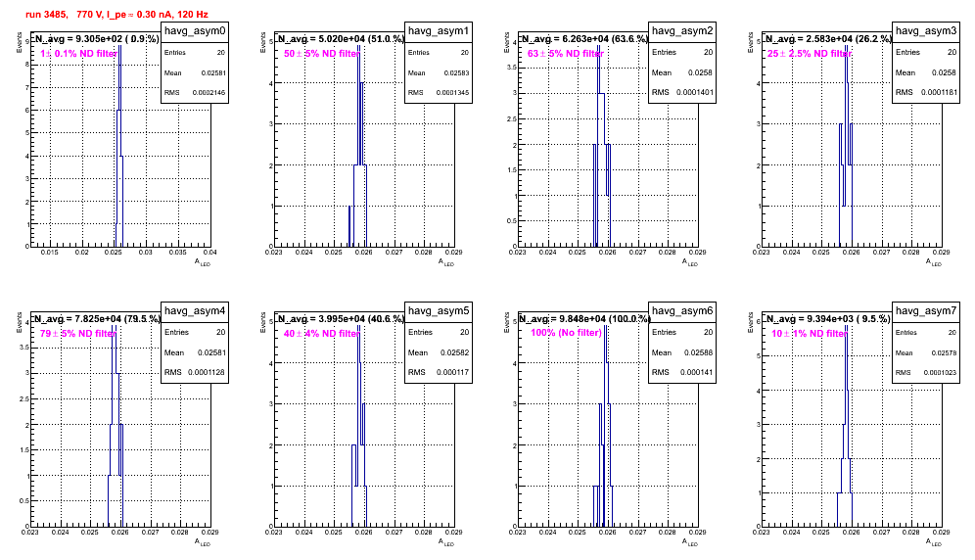This screenshot has width=975, height=560.
Task: Click Entries 20 row in havg_asym3 box
Action: (926, 52)
